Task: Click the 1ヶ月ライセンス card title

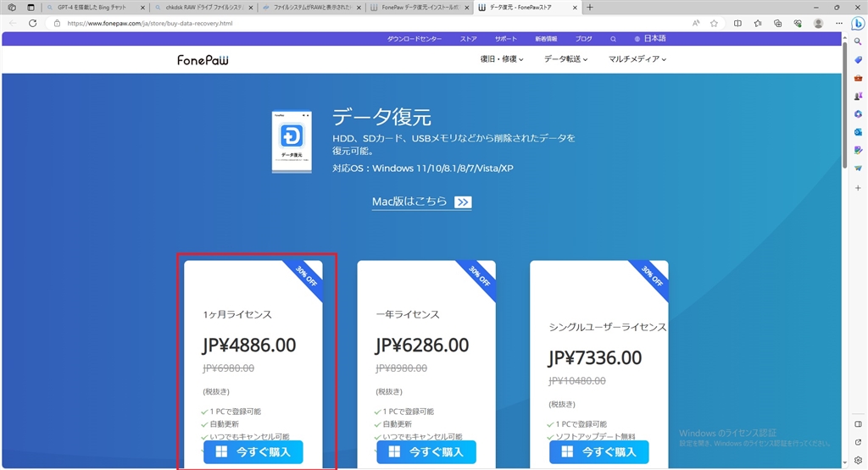Action: pyautogui.click(x=237, y=315)
